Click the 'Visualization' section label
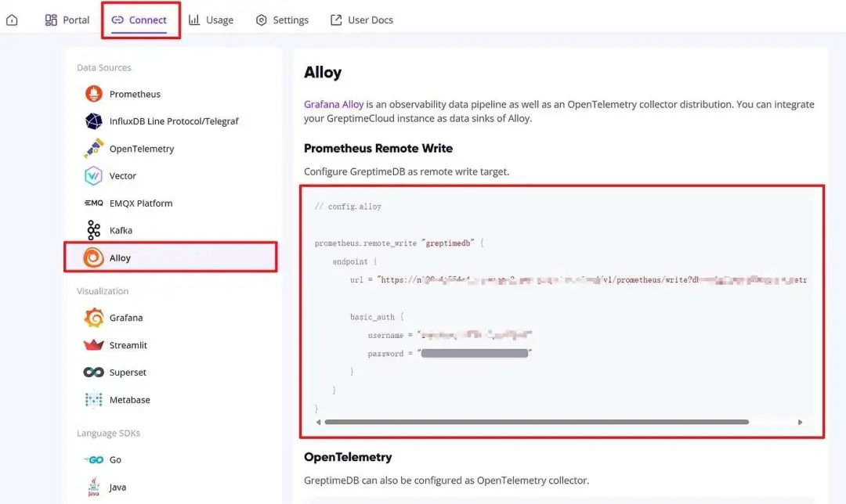Viewport: 846px width, 504px height. [103, 291]
